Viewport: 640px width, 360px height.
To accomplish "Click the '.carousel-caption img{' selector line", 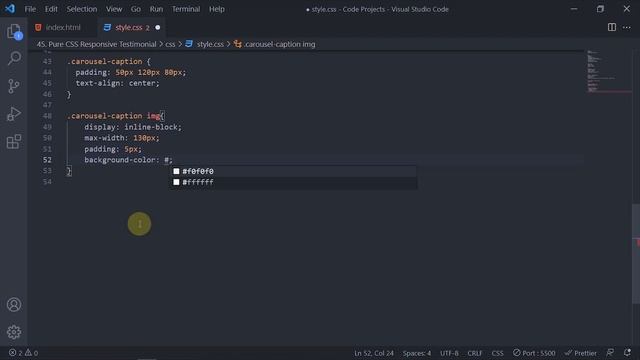I will click(x=116, y=116).
